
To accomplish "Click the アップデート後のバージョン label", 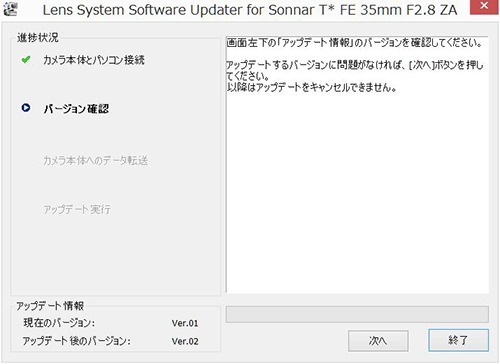I will 77,341.
